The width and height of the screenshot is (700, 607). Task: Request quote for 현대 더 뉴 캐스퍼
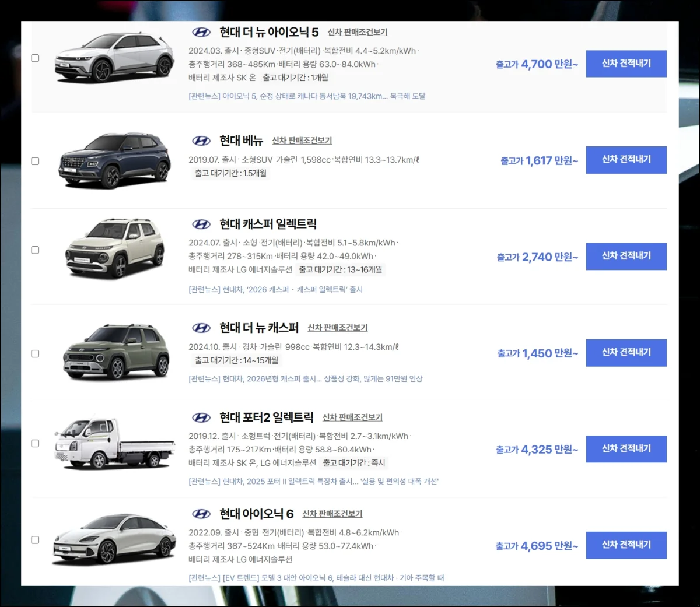point(626,353)
